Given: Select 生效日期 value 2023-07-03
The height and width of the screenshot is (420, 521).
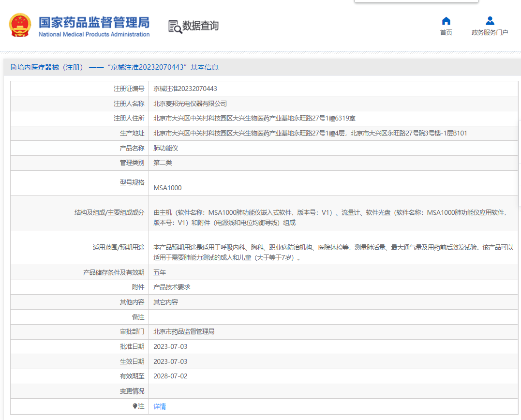Looking at the screenshot, I should (x=170, y=361).
